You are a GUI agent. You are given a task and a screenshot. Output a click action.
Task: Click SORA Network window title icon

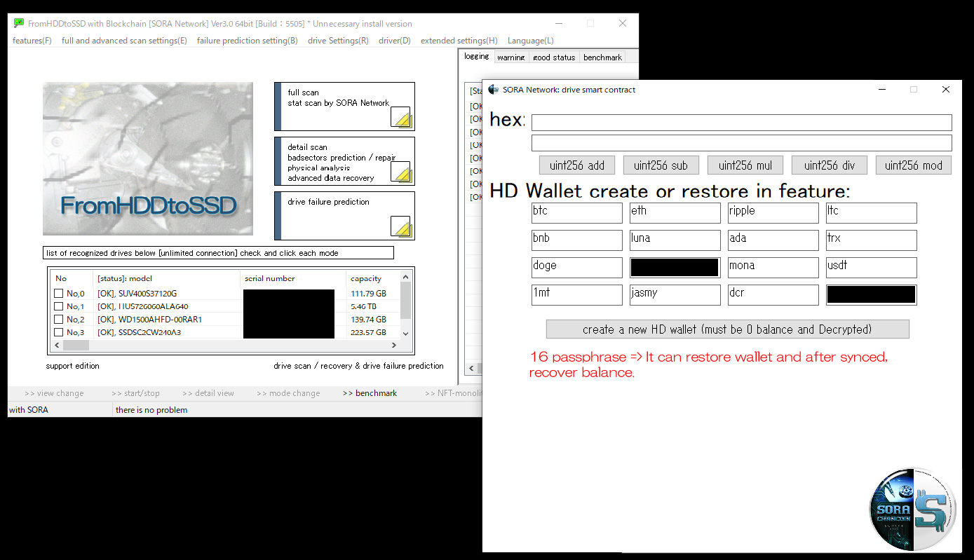494,90
